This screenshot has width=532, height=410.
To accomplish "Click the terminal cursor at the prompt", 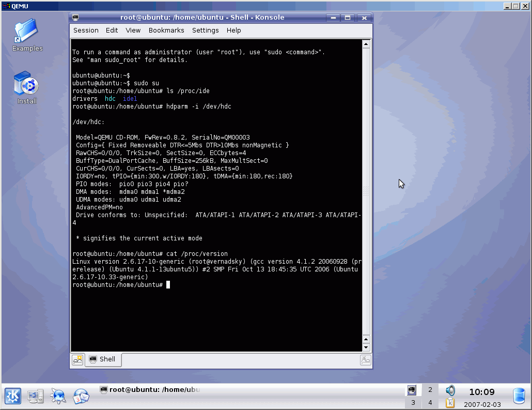I will point(168,285).
